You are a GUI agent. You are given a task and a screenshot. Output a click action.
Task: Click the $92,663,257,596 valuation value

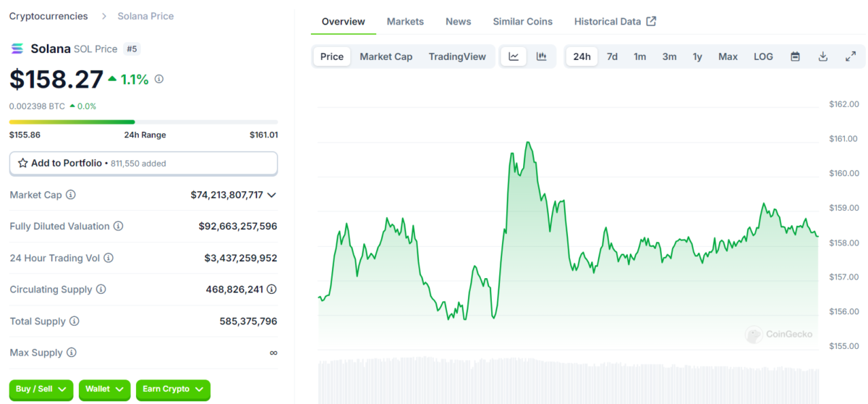pos(238,227)
